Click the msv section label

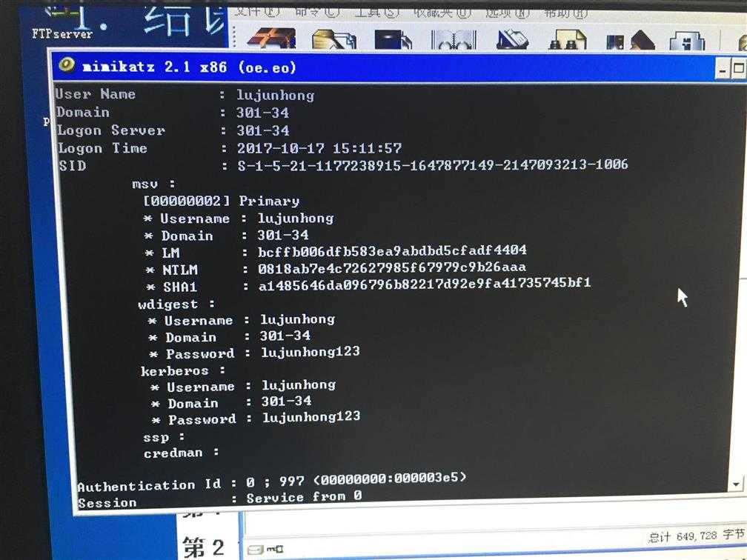153,184
